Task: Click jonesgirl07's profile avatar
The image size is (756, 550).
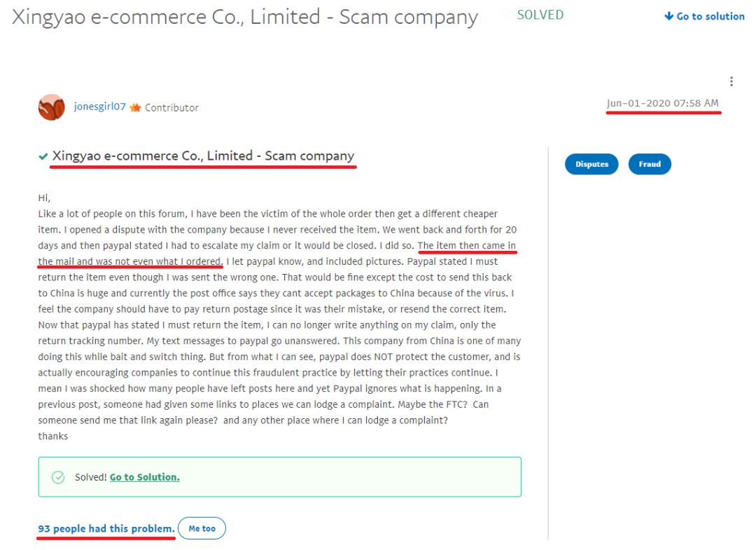Action: click(x=51, y=107)
